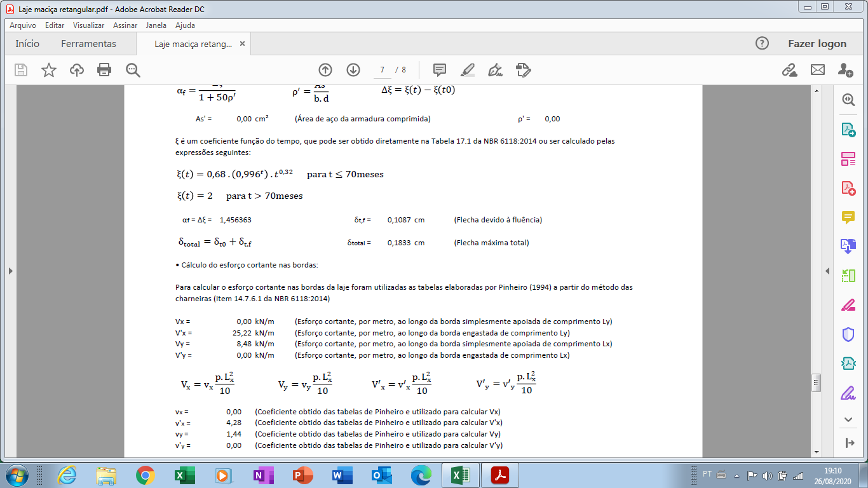Open the Ajuda menu
868x488 pixels.
(x=185, y=25)
